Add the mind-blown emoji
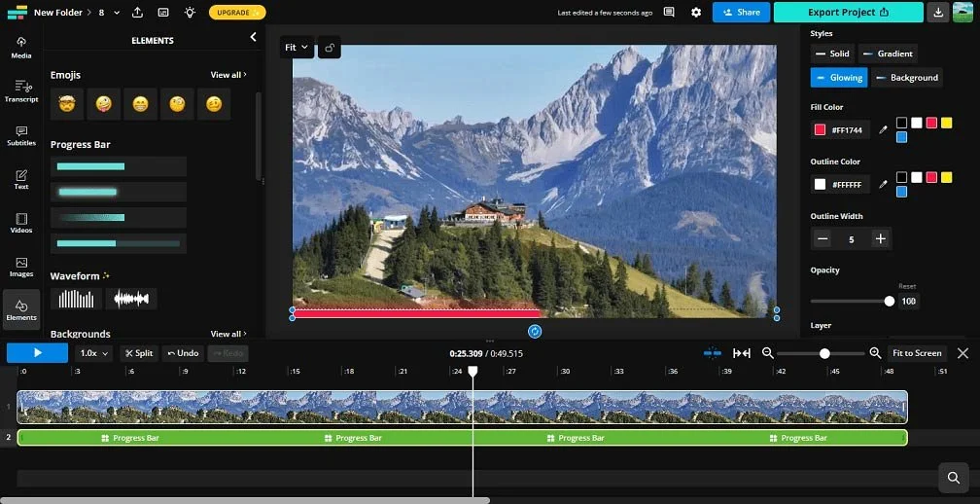Image resolution: width=980 pixels, height=504 pixels. click(x=67, y=104)
